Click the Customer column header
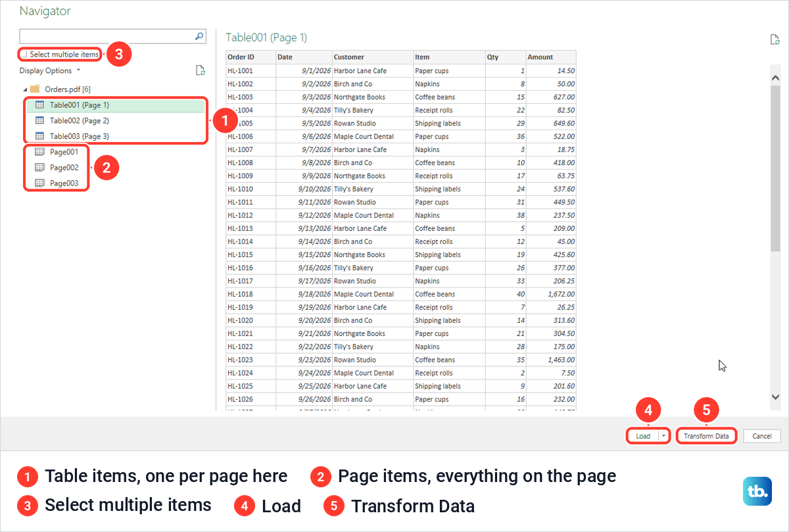 point(372,57)
